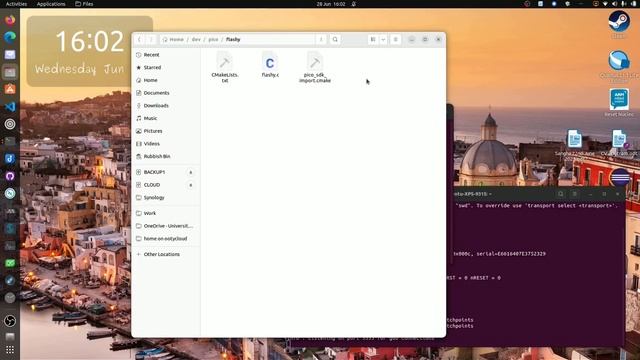Navigate to pico in the path bar

point(213,40)
